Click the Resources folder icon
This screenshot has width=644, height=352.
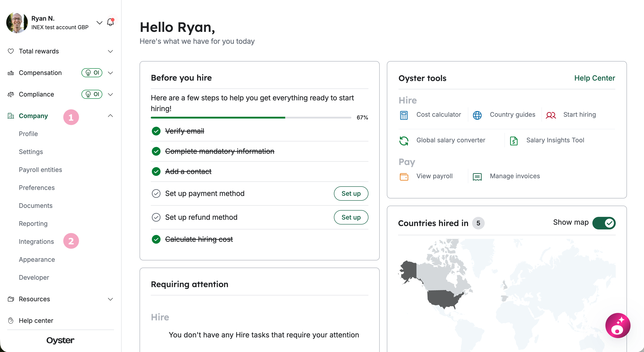tap(11, 299)
